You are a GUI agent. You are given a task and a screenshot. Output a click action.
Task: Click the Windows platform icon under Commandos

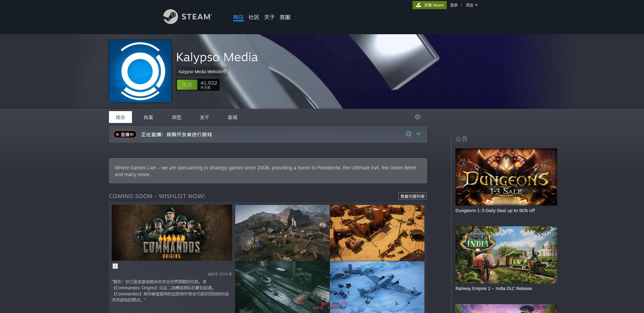(115, 266)
